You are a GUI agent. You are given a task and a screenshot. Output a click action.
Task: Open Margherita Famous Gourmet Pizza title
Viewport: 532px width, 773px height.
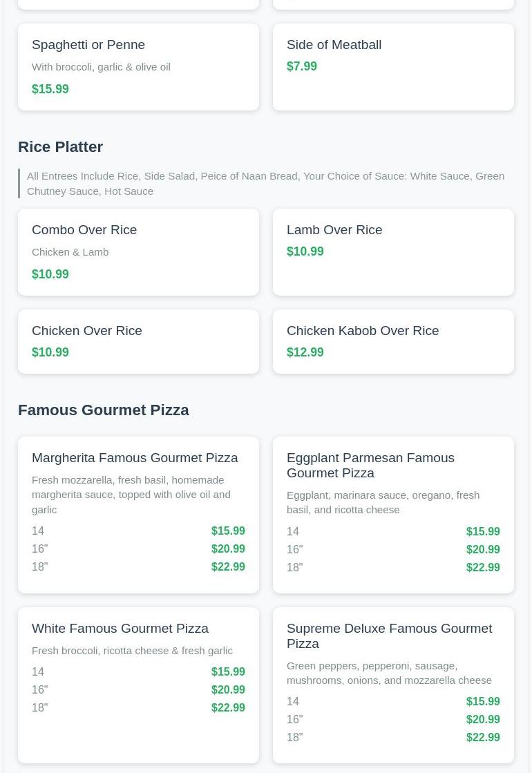point(135,458)
